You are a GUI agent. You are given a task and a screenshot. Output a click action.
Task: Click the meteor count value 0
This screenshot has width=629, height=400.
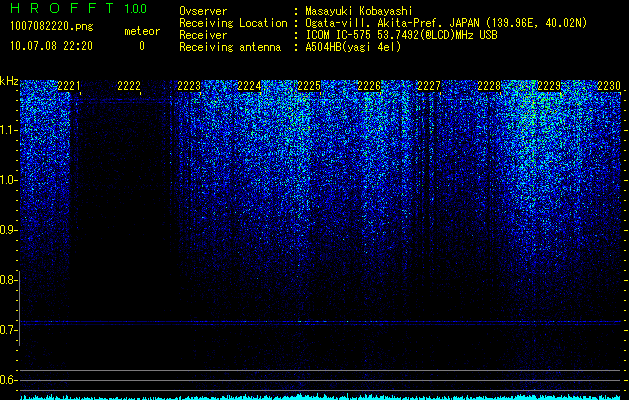click(x=142, y=46)
